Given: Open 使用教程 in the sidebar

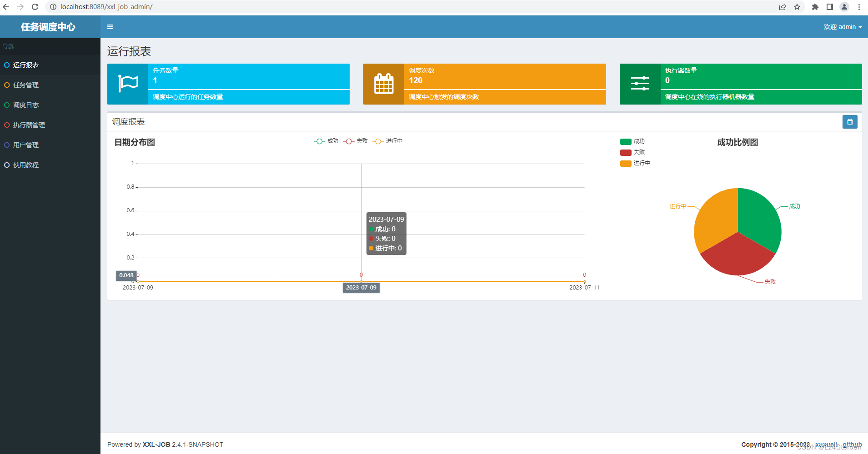Looking at the screenshot, I should click(x=50, y=165).
